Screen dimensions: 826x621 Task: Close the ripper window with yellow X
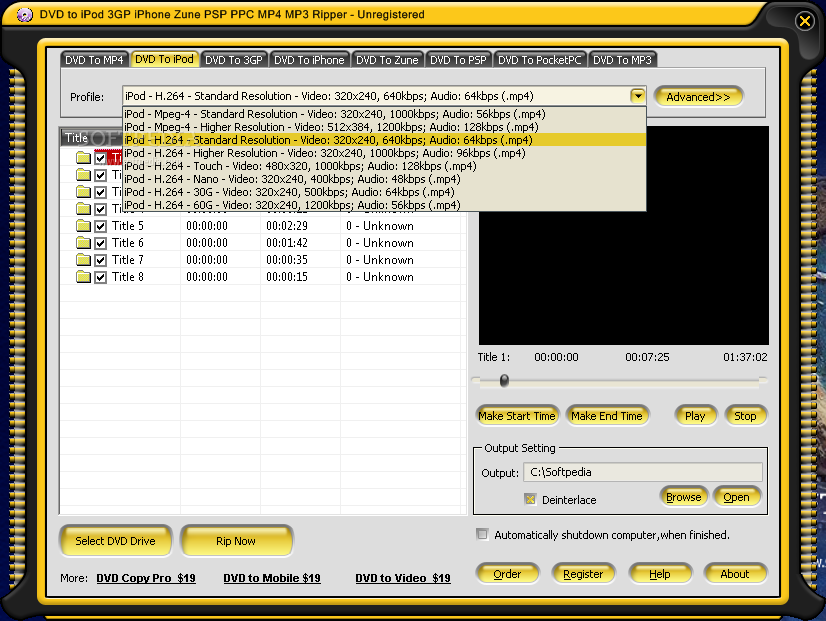[x=804, y=21]
